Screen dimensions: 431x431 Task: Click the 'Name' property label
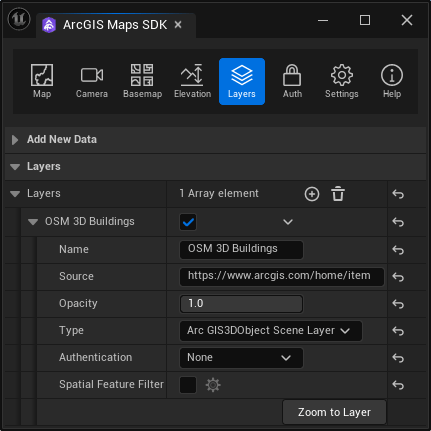74,249
